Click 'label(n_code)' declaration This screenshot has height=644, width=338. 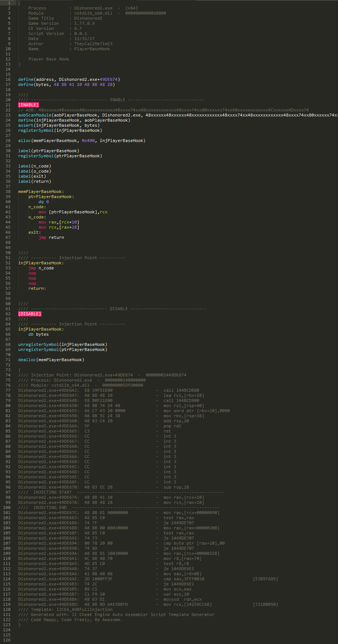point(35,166)
